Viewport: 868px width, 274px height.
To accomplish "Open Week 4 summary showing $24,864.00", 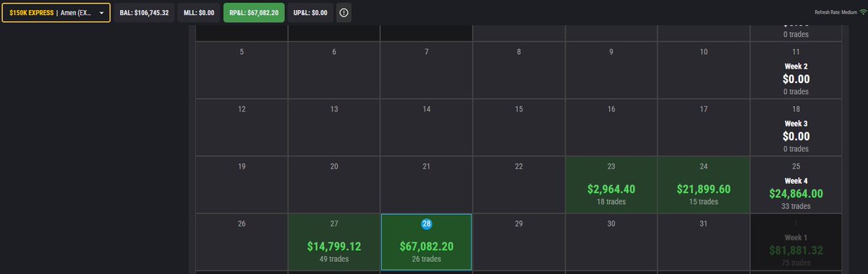I will [x=796, y=184].
